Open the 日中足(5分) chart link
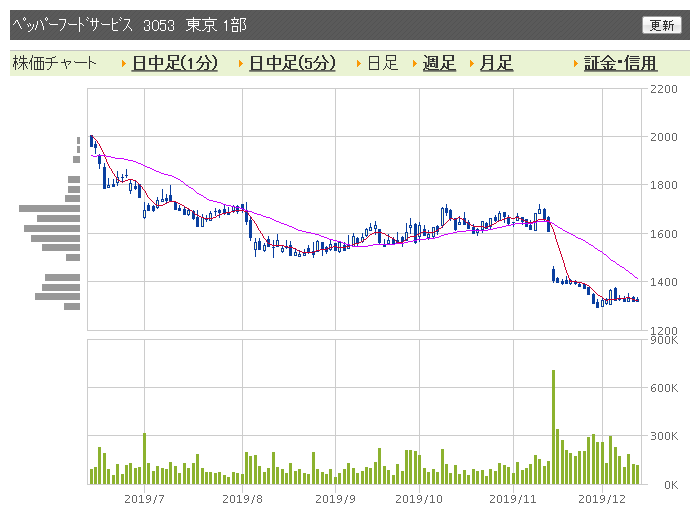 292,63
